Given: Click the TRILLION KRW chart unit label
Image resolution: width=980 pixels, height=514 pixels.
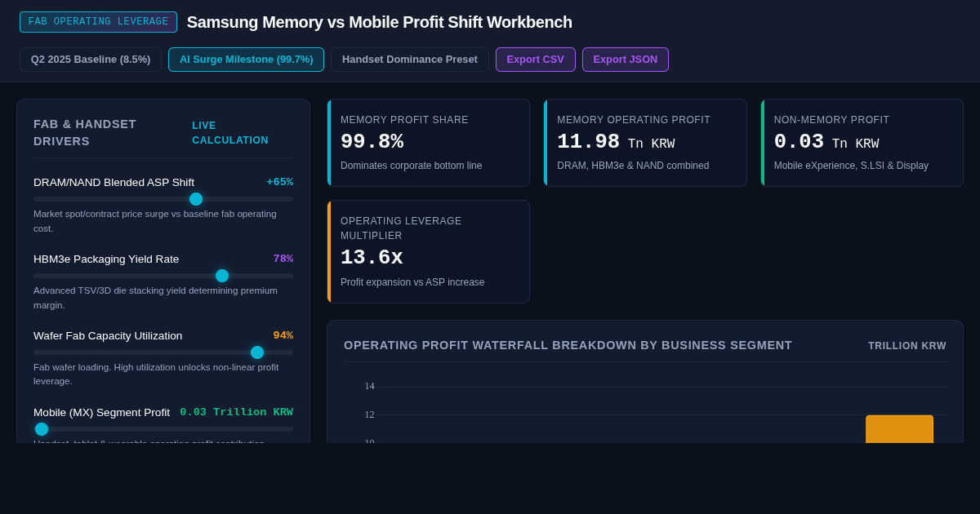Looking at the screenshot, I should (907, 346).
